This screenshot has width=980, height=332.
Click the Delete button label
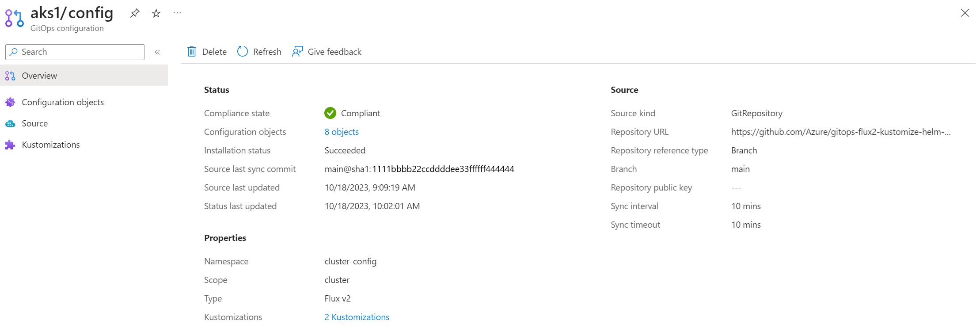click(214, 52)
